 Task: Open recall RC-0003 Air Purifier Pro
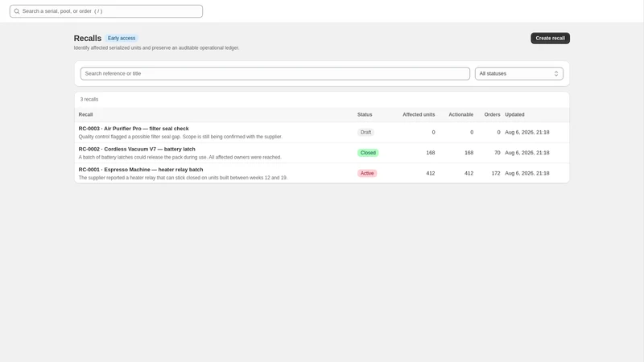134,129
